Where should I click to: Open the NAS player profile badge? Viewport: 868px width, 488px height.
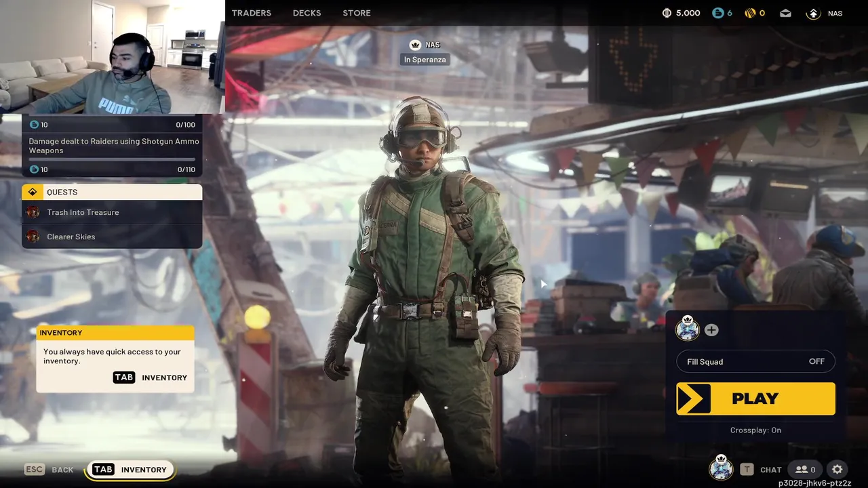pos(824,13)
